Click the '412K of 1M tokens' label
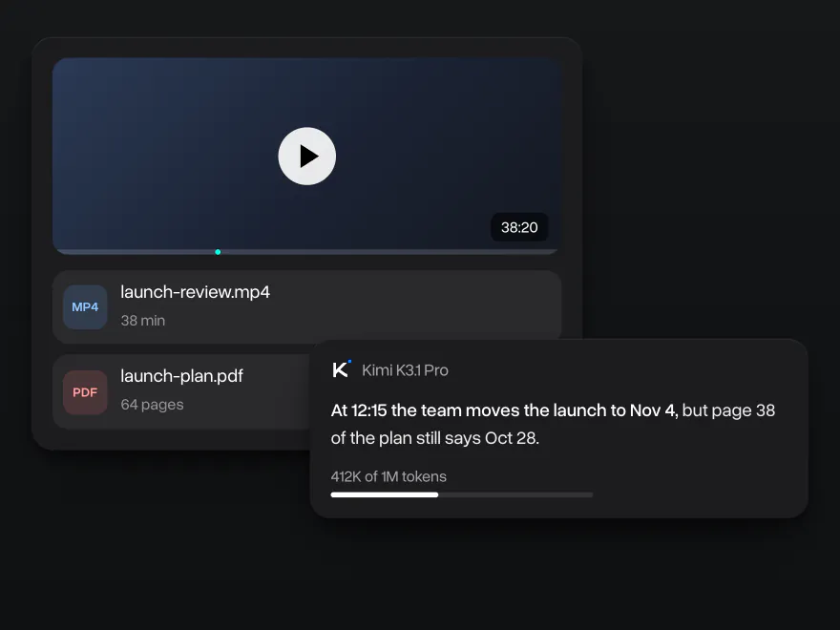The width and height of the screenshot is (840, 630). (x=388, y=476)
